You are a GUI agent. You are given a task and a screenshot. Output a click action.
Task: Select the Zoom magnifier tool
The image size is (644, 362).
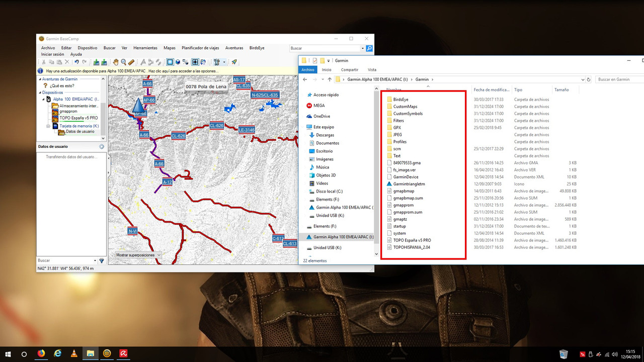123,62
